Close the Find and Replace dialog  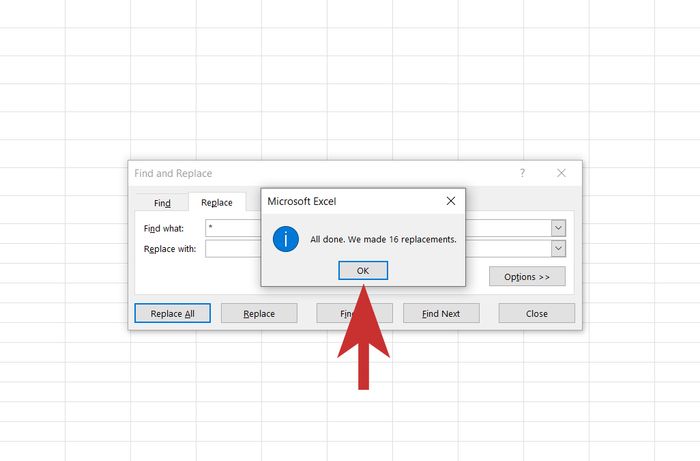pyautogui.click(x=561, y=173)
